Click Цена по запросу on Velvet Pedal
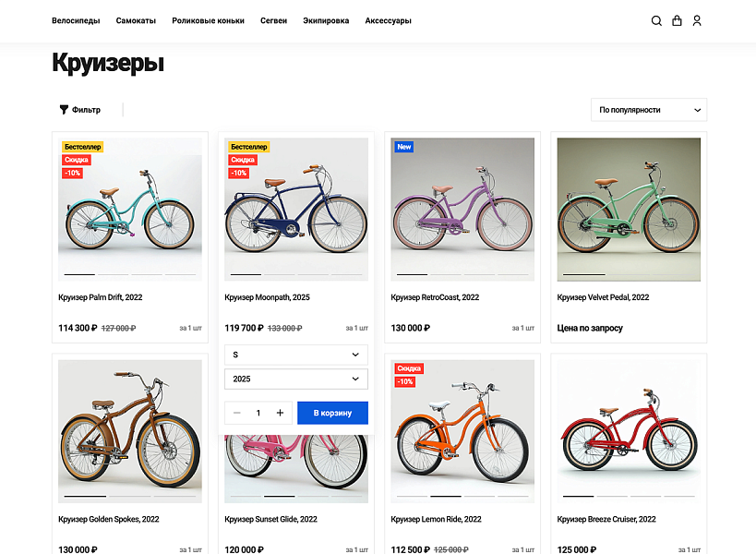Image resolution: width=756 pixels, height=554 pixels. (x=588, y=328)
